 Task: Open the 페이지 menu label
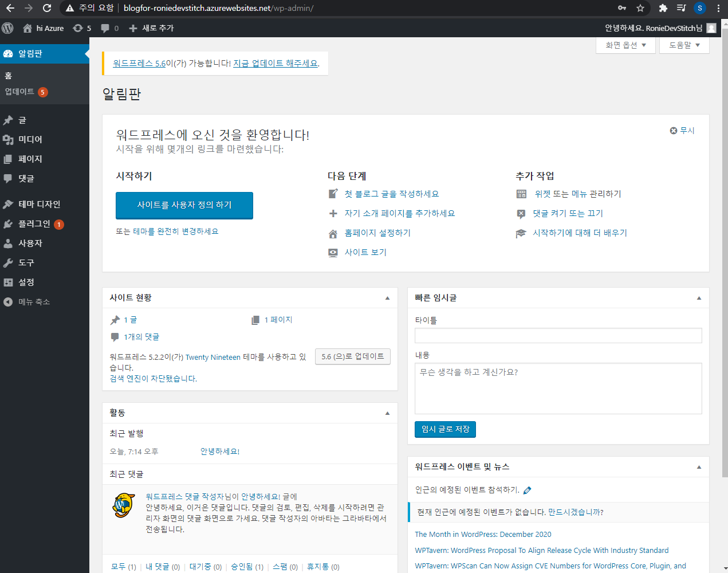pos(30,159)
